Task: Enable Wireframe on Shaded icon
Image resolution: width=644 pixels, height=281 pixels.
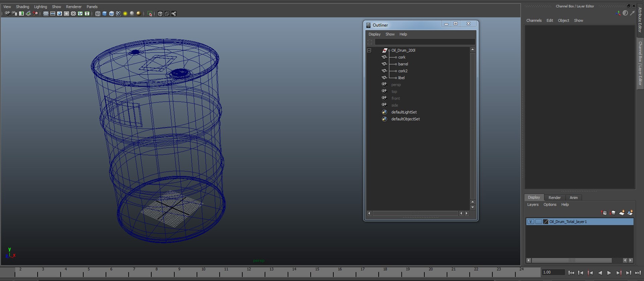Action: [x=111, y=13]
